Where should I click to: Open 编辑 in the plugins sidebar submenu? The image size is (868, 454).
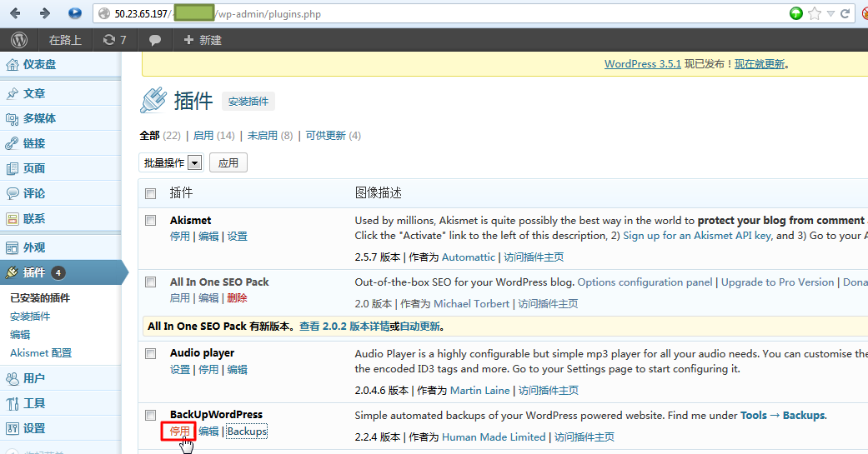click(x=20, y=335)
